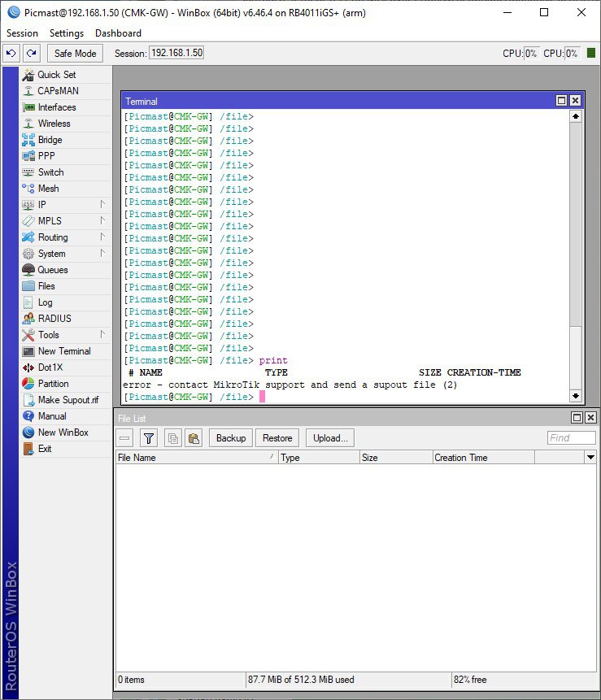Image resolution: width=601 pixels, height=700 pixels.
Task: Click the '82% free' status text
Action: click(x=470, y=680)
